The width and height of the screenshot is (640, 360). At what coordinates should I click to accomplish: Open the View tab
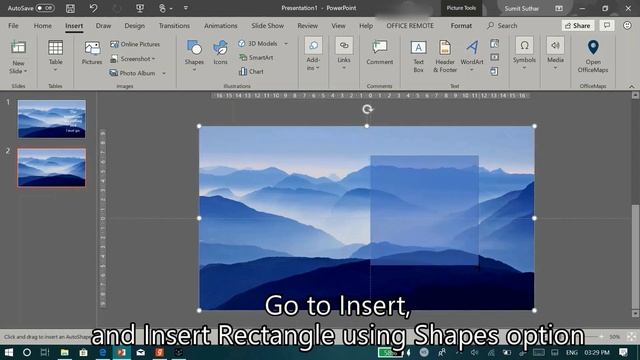click(338, 25)
